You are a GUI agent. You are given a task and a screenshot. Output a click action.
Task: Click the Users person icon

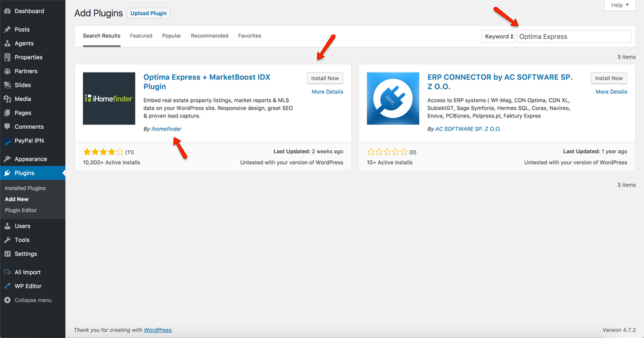[x=7, y=226]
